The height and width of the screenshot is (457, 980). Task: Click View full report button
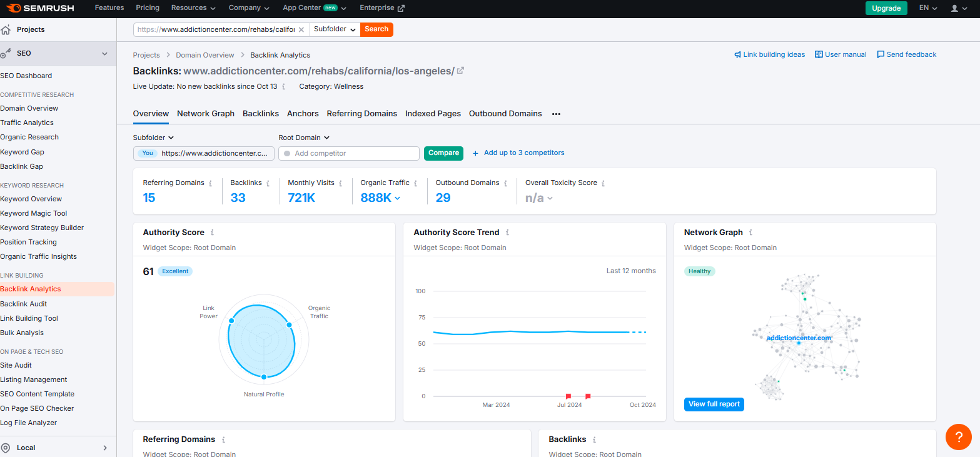tap(714, 404)
